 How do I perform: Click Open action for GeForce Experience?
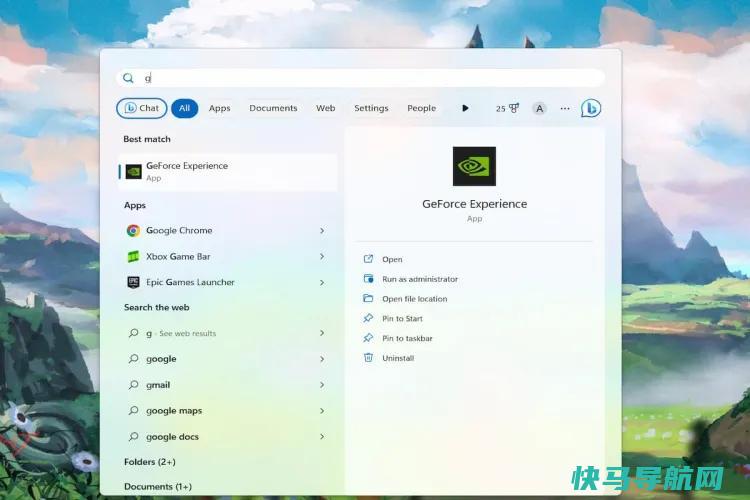392,259
